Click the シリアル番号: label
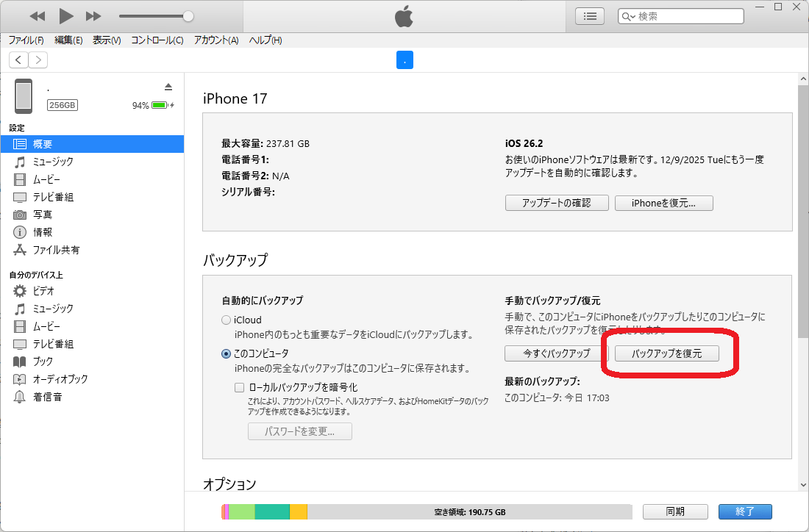 [x=248, y=193]
